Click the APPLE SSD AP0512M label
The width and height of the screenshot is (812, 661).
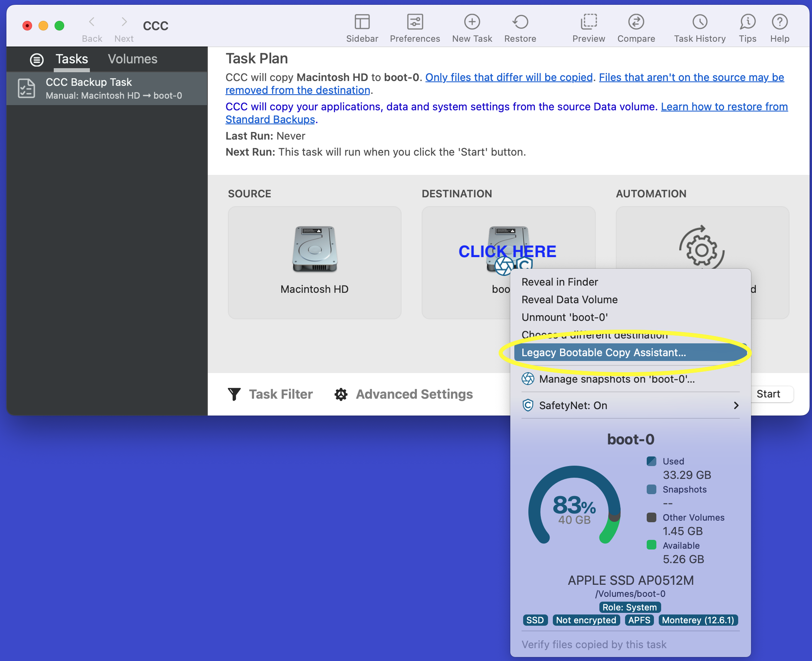pos(631,580)
